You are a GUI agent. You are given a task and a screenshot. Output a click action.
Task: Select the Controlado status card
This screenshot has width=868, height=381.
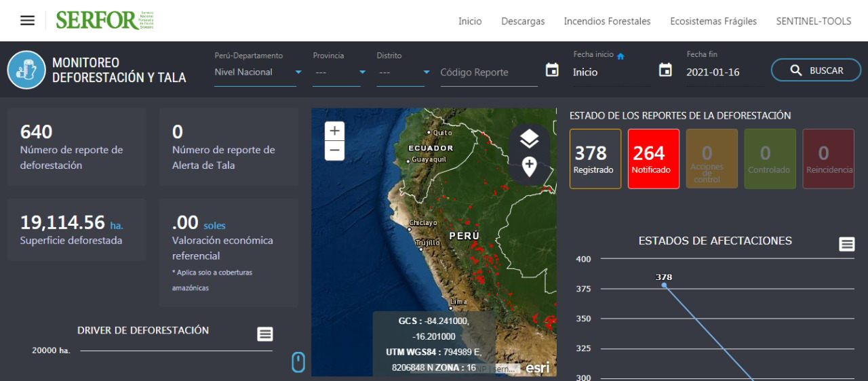coord(770,159)
